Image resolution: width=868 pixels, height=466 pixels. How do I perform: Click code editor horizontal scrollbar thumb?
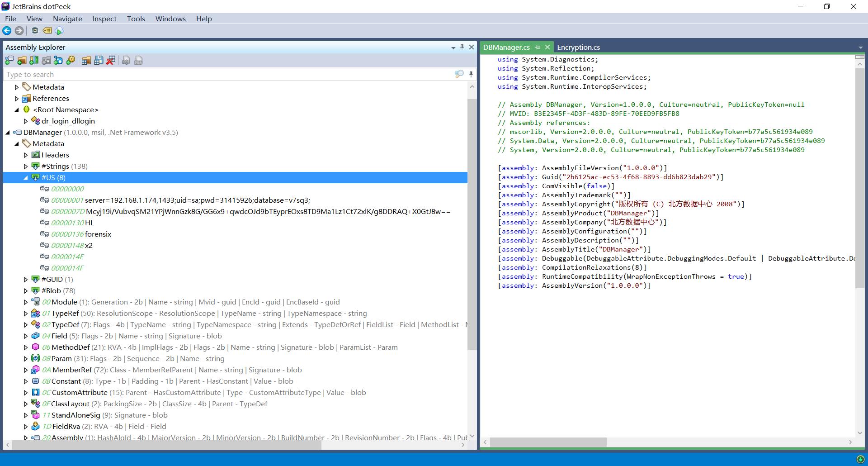(548, 442)
